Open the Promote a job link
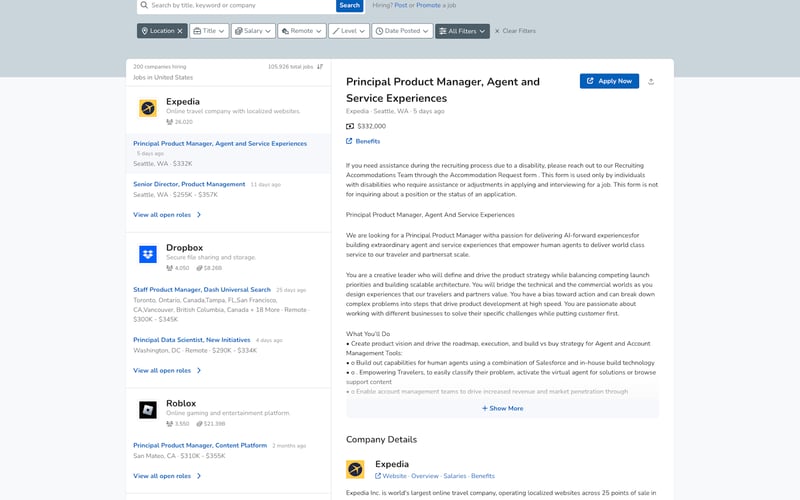Screen dimensions: 800x500 [x=429, y=5]
